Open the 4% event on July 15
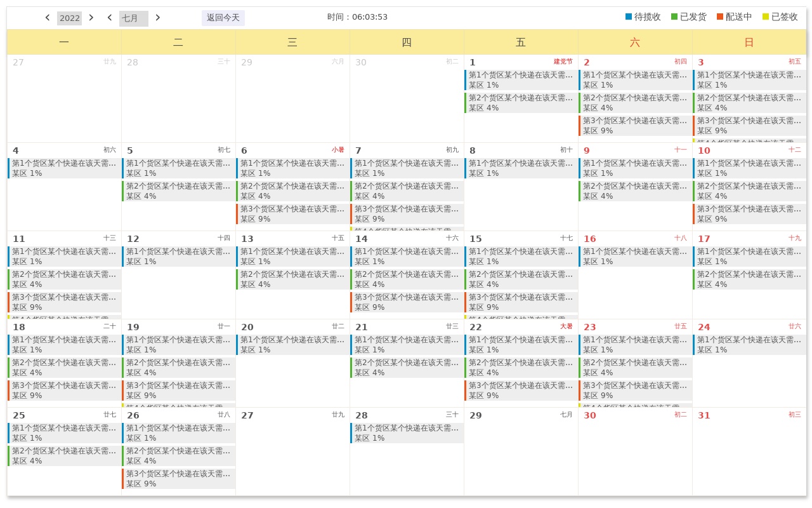The width and height of the screenshot is (812, 508). [521, 279]
